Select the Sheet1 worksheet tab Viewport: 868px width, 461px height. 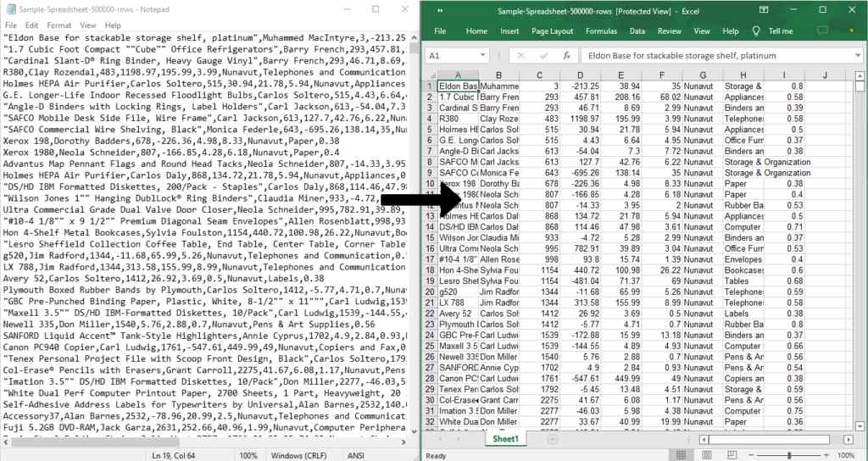click(x=506, y=439)
